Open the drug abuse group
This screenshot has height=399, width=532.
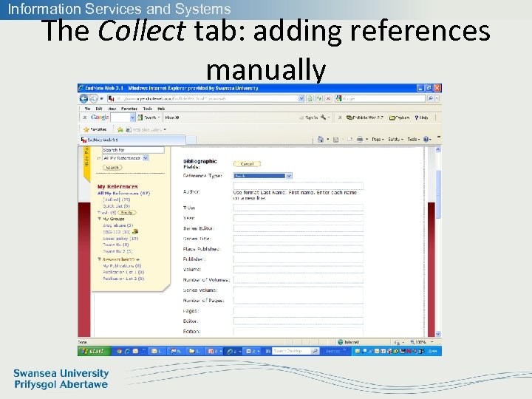point(117,225)
